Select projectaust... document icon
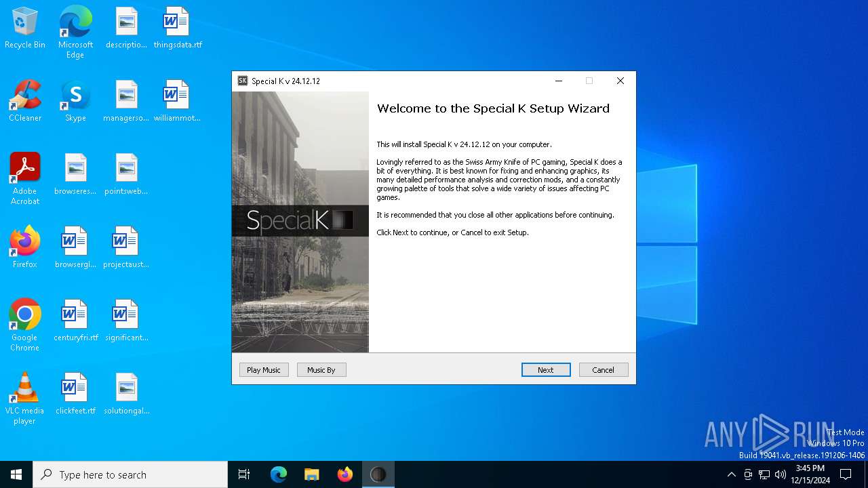 coord(126,247)
